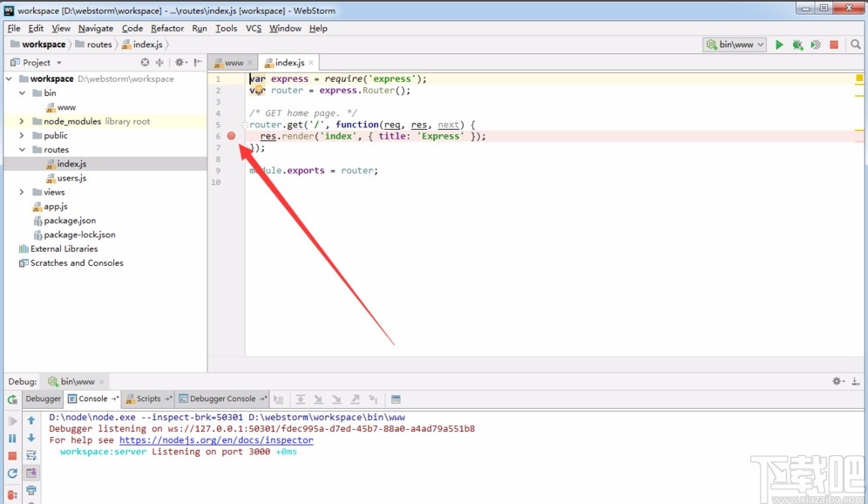Open Search Everywhere magnifier icon
Viewport: 868px width, 504px height.
855,44
